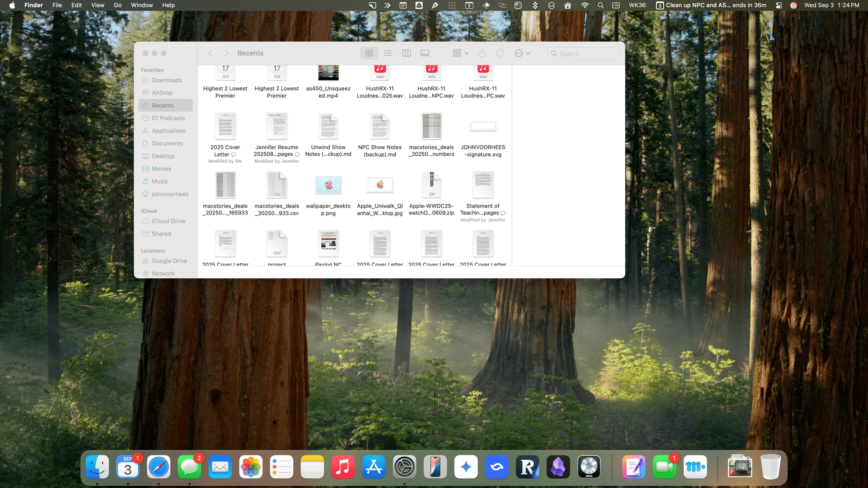Image resolution: width=868 pixels, height=488 pixels.
Task: Open App Store from the Dock
Action: coord(374,467)
